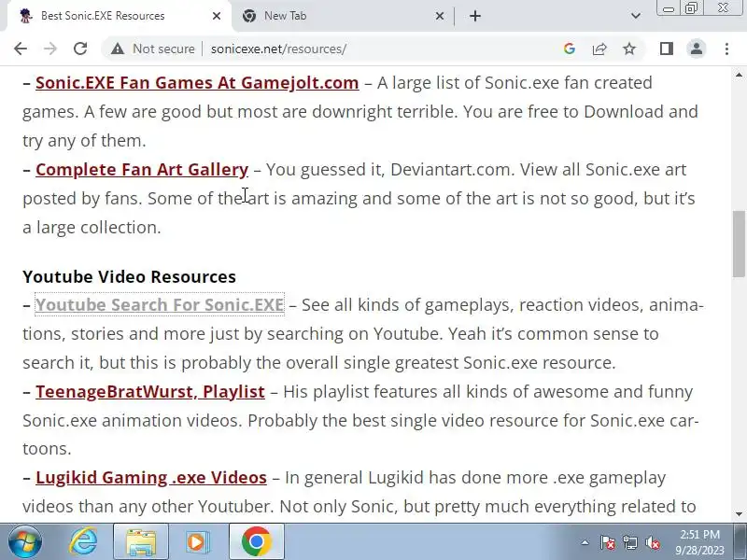
Task: Open a new tab with the plus button
Action: pos(475,16)
